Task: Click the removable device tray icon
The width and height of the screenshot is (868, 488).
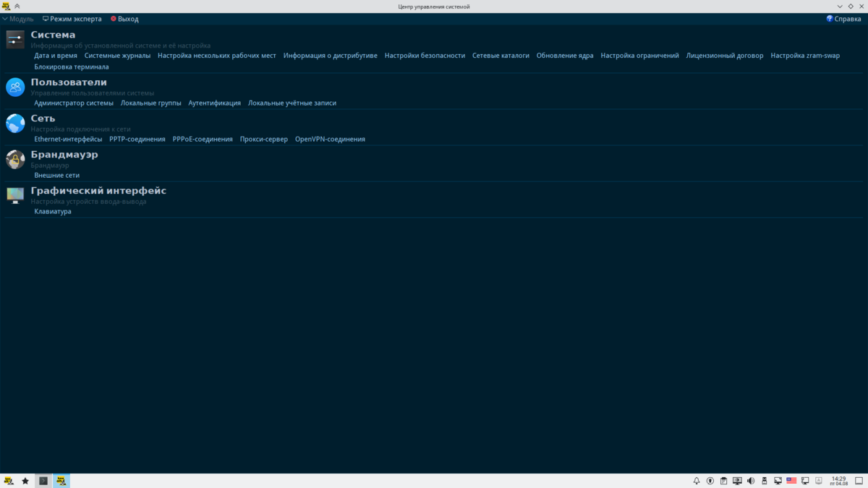Action: point(764,481)
